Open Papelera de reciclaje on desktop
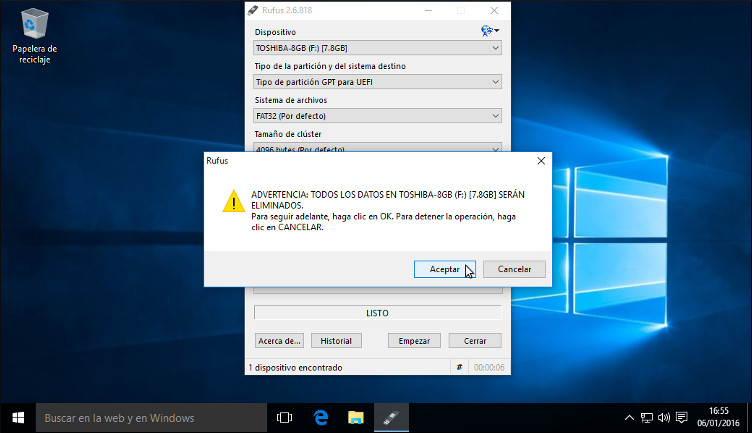The image size is (752, 433). 35,36
